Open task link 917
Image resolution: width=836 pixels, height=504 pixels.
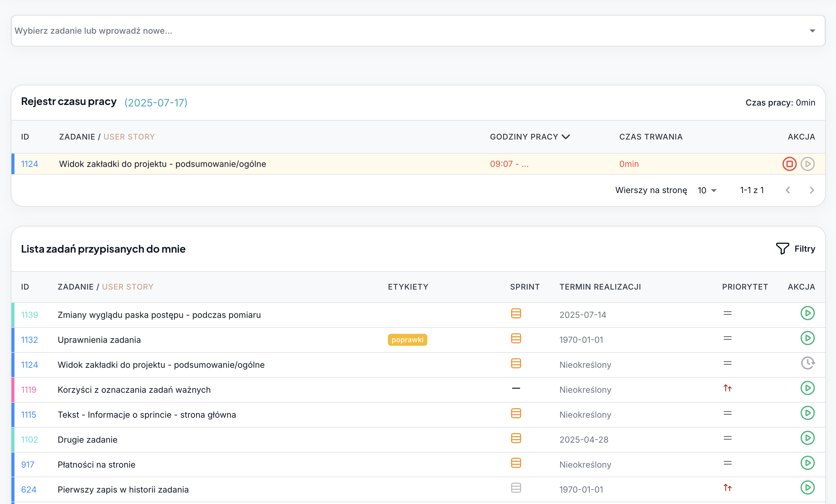click(x=28, y=465)
